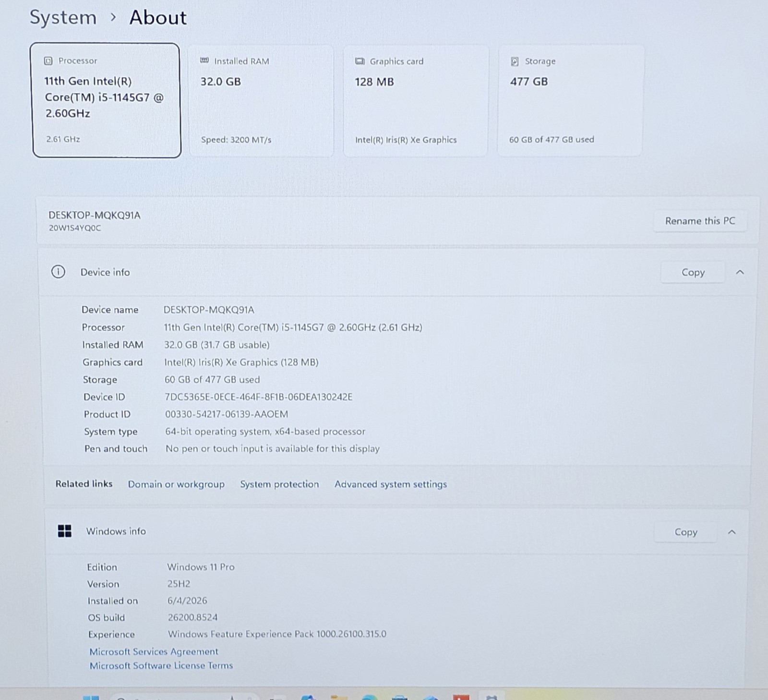Open Microsoft Software License Terms link
This screenshot has height=700, width=768.
coord(161,665)
